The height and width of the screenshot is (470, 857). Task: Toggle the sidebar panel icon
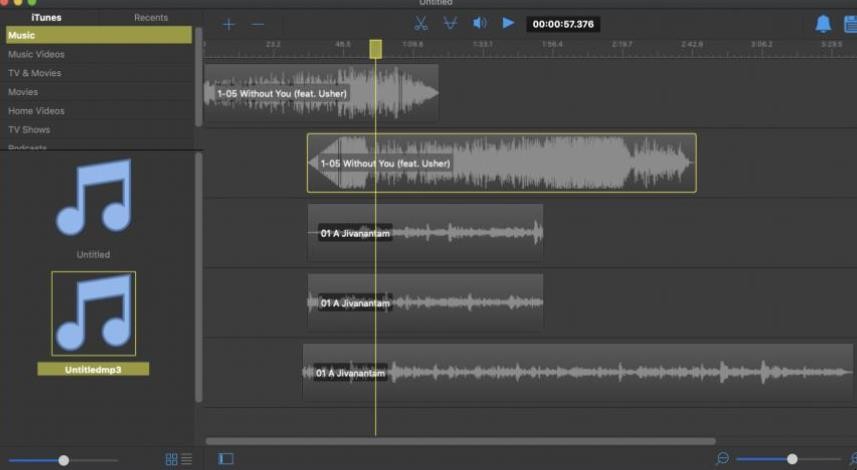226,459
